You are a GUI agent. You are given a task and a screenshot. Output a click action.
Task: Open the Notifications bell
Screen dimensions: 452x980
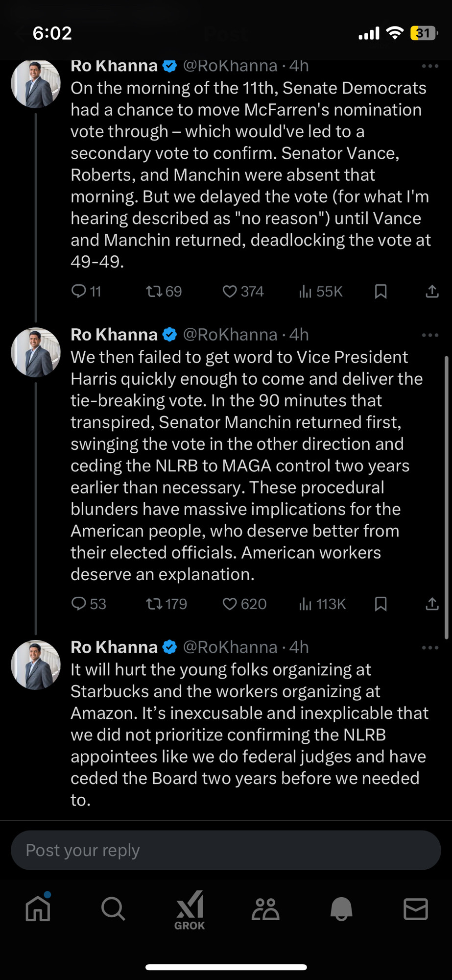[341, 909]
